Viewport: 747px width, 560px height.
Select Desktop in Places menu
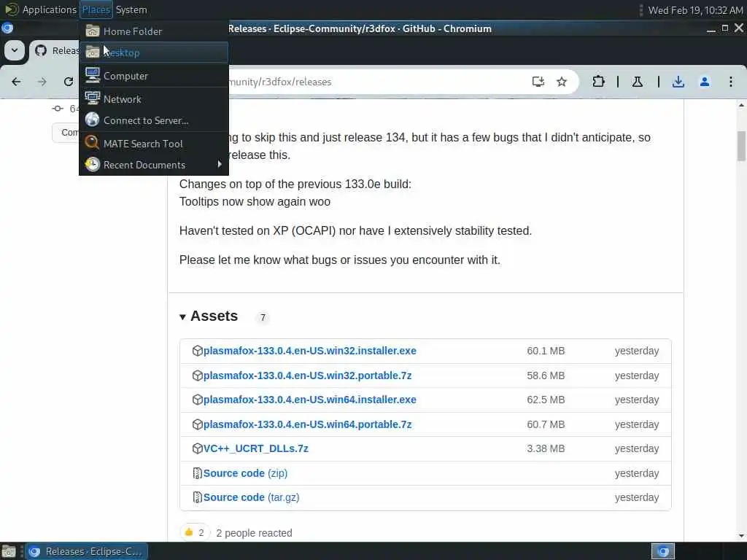click(153, 52)
